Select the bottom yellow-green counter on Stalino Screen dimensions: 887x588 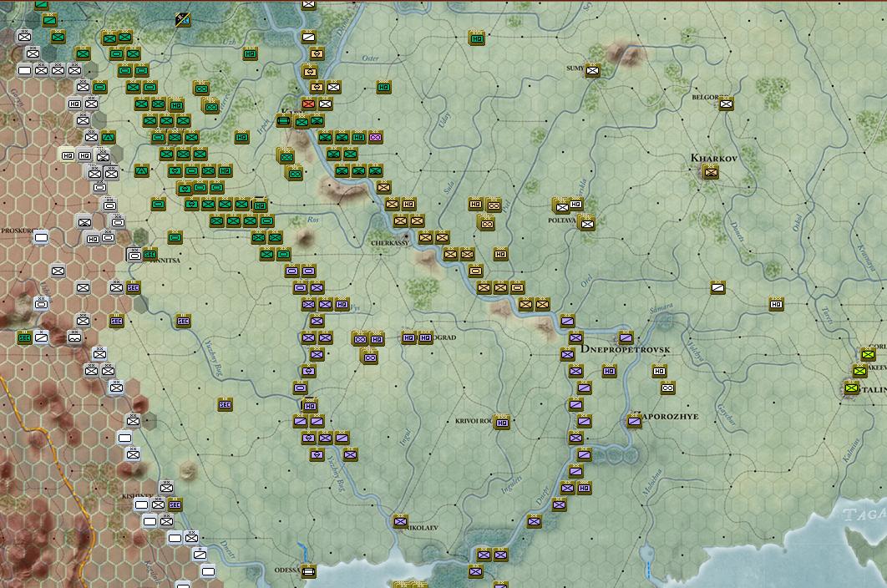(851, 388)
